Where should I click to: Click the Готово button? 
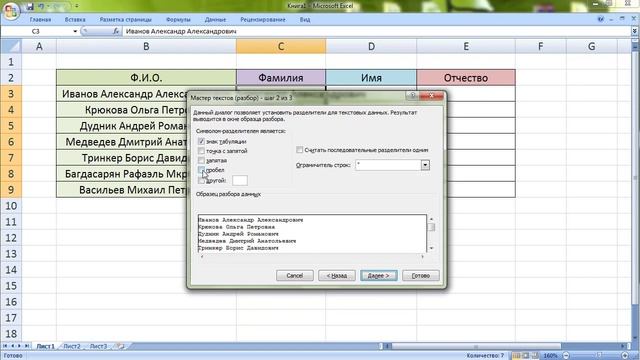(x=420, y=276)
